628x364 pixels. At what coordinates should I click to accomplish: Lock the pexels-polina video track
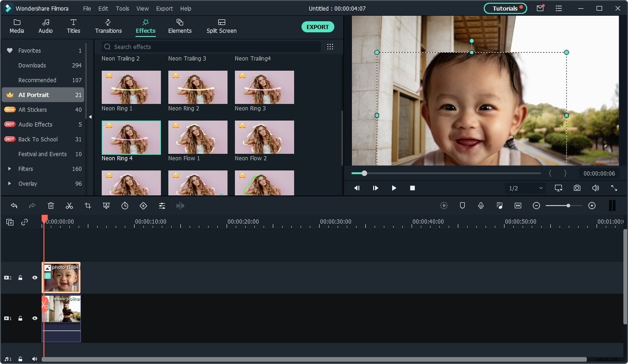20,318
